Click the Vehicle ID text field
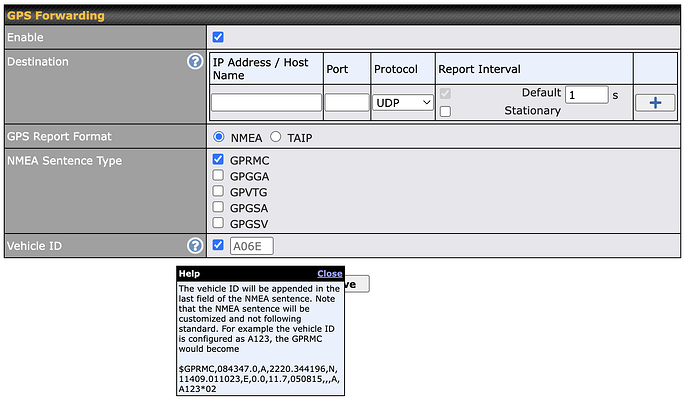The image size is (690, 407). click(252, 246)
